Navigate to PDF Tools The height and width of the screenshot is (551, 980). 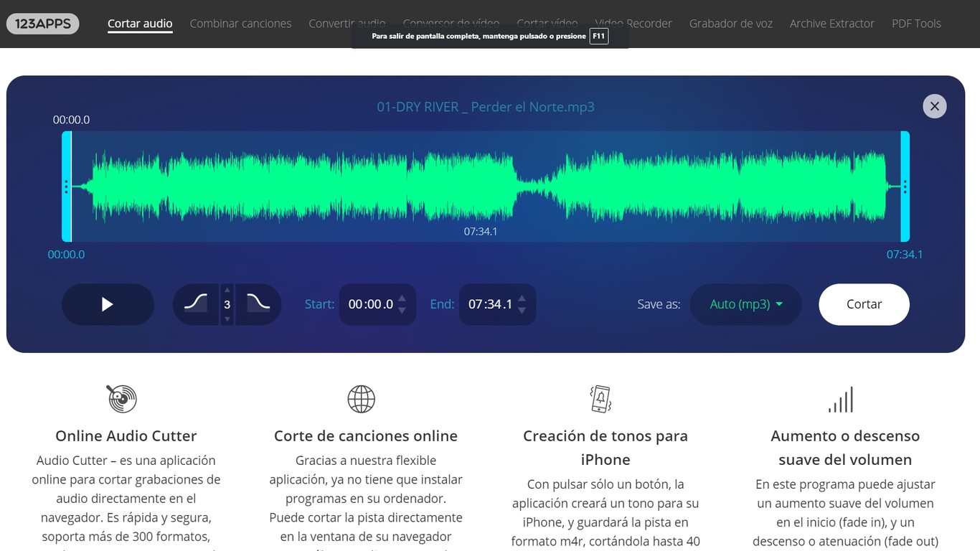(916, 23)
